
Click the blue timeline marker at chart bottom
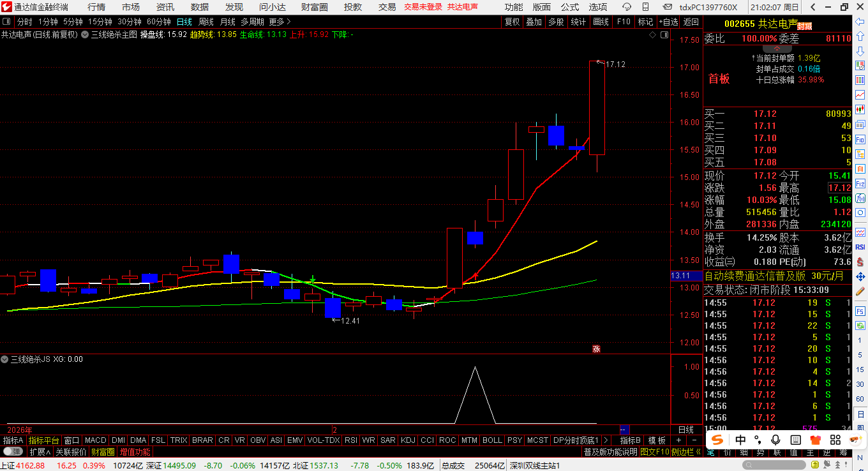pyautogui.click(x=624, y=430)
